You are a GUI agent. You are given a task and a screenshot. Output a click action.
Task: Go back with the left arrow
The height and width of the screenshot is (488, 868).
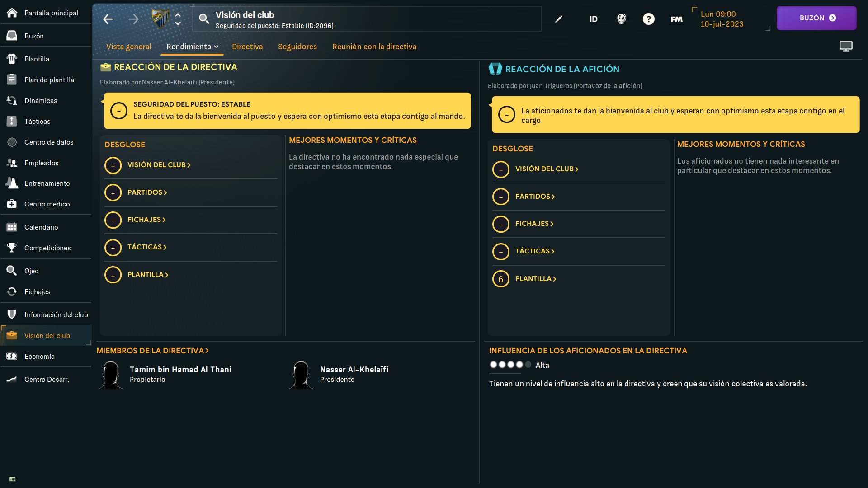[108, 19]
